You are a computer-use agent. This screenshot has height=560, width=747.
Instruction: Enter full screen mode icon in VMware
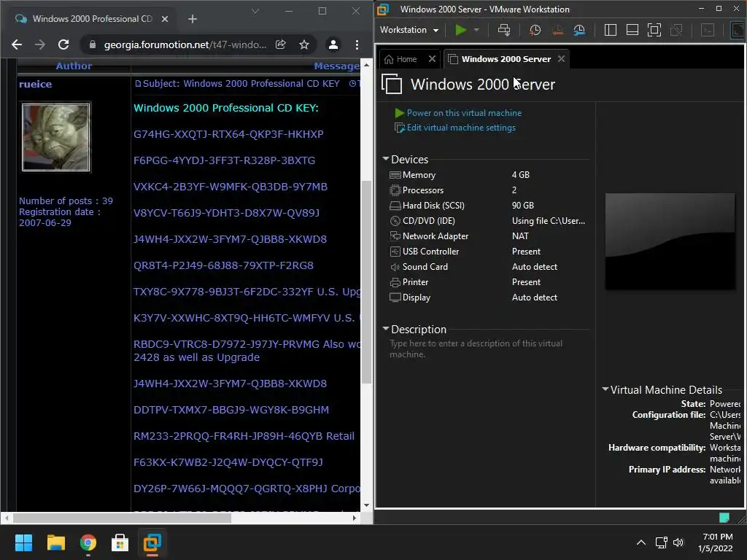pos(654,30)
